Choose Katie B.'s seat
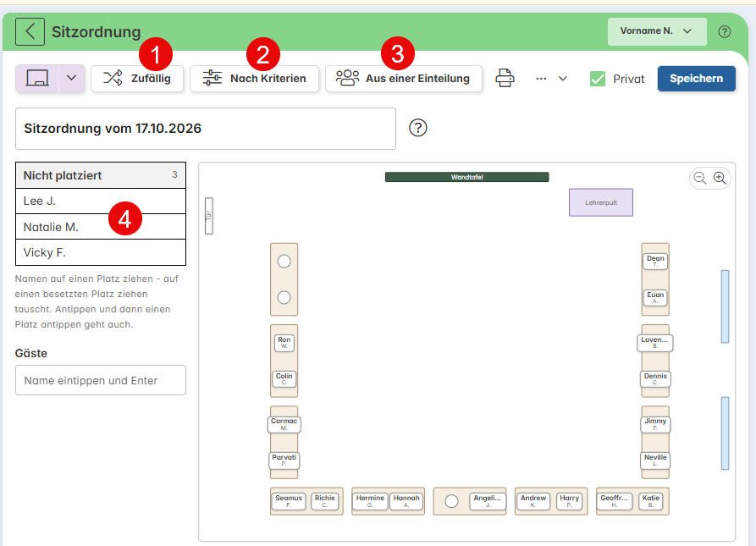 point(651,501)
